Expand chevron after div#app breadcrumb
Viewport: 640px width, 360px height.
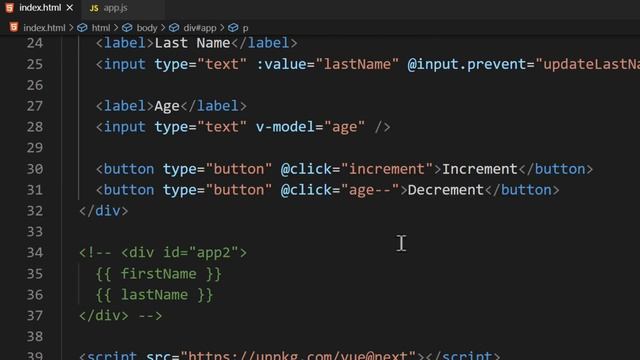tap(222, 28)
